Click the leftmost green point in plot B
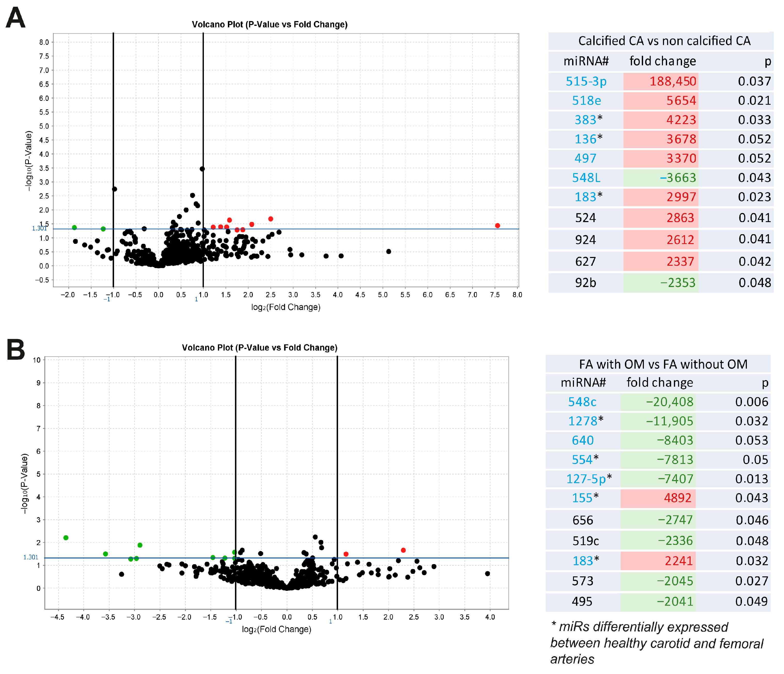 [x=66, y=538]
